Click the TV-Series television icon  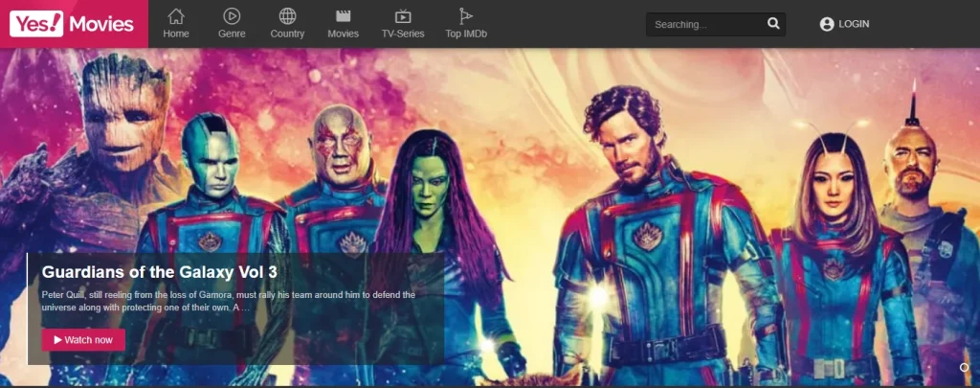(x=403, y=16)
